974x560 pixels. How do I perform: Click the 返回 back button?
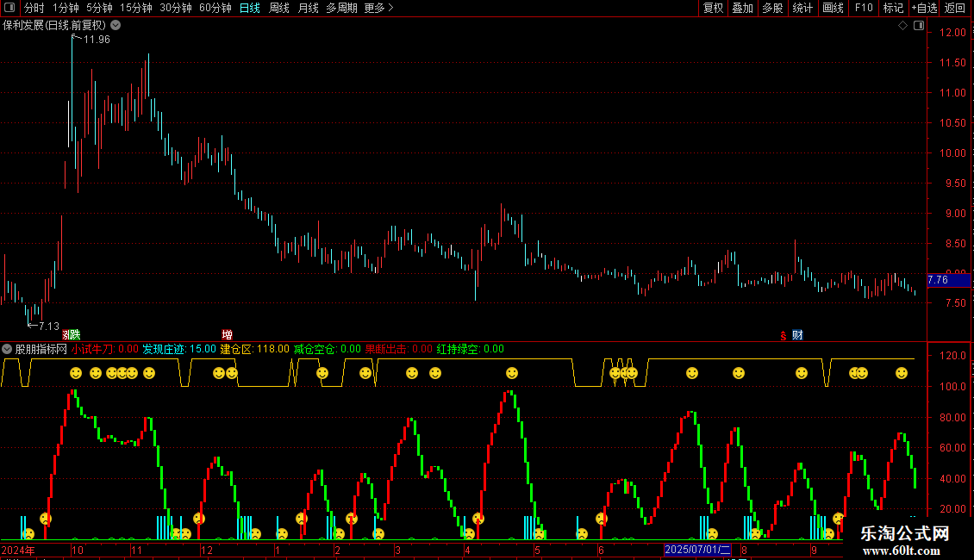pyautogui.click(x=955, y=8)
